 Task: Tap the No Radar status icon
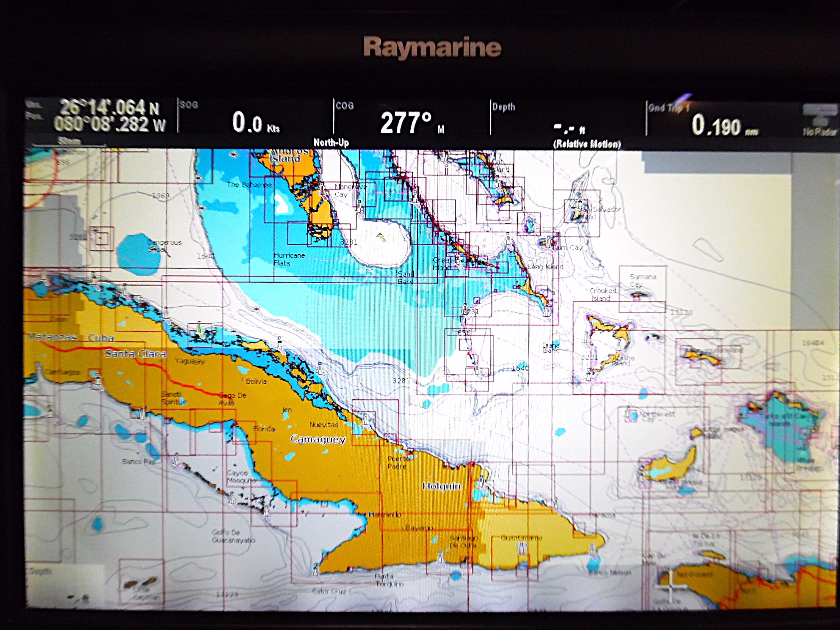coord(821,121)
